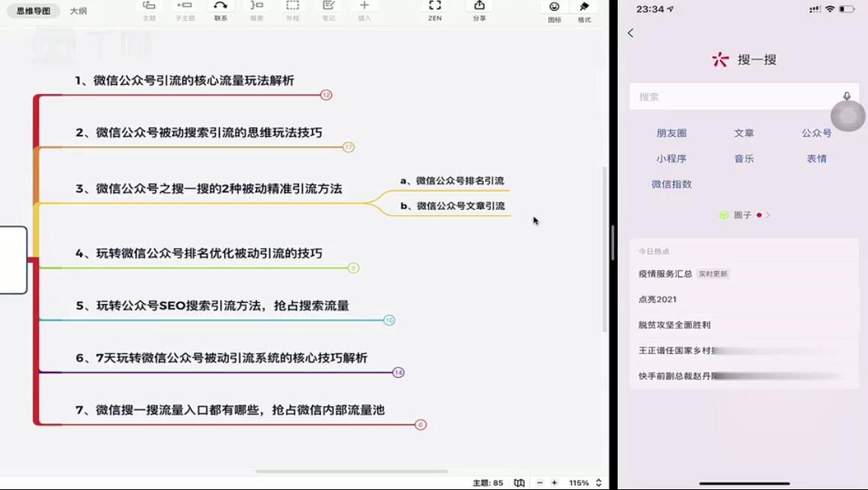
Task: Click the horizontal scrollbar of the mind map
Action: click(x=352, y=472)
